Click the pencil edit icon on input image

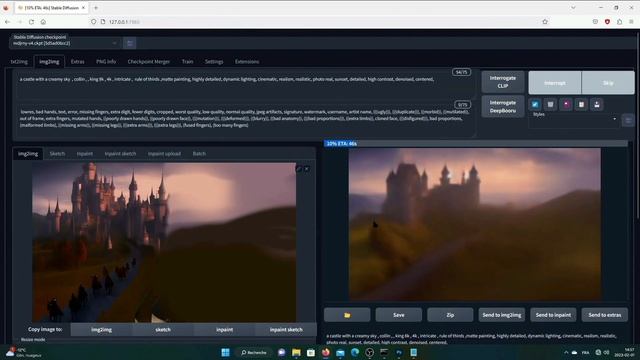click(299, 169)
